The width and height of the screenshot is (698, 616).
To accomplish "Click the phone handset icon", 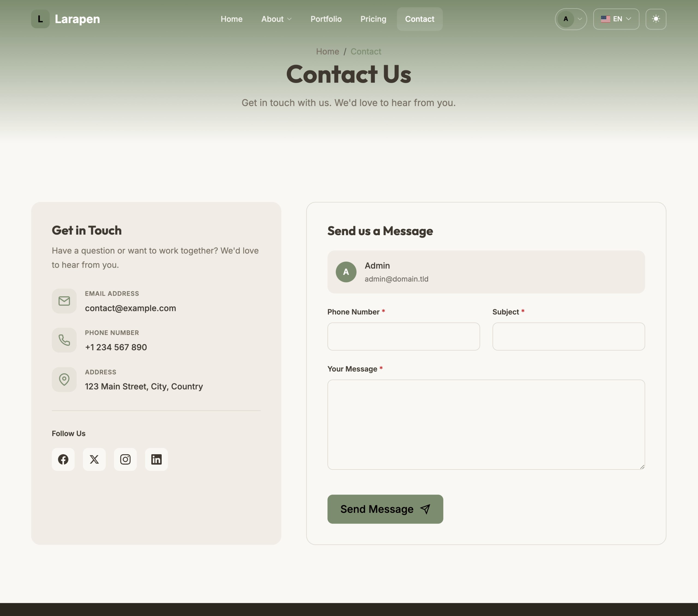I will (x=64, y=340).
